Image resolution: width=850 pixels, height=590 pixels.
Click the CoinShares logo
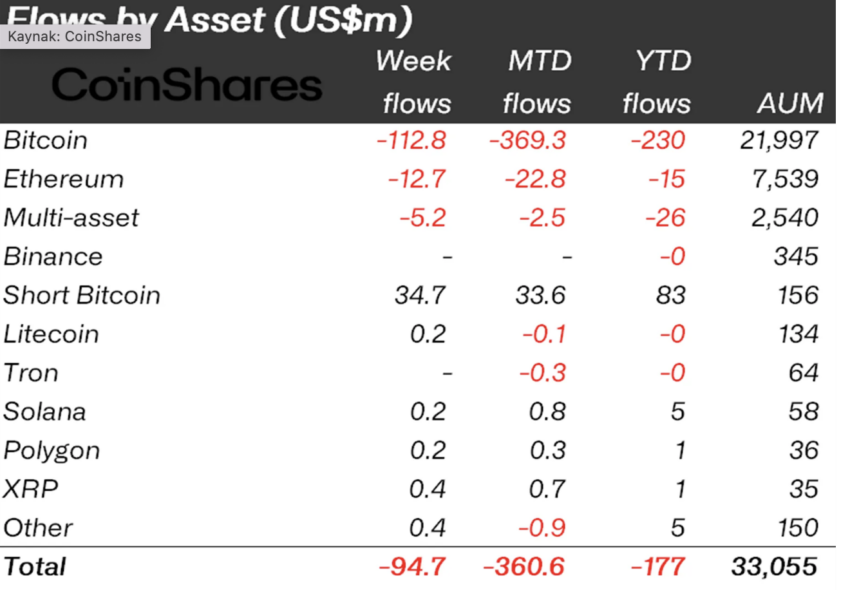(187, 85)
